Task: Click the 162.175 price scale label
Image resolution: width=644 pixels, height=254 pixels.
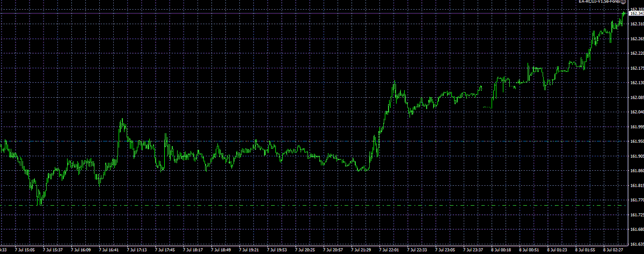Action: (x=636, y=68)
